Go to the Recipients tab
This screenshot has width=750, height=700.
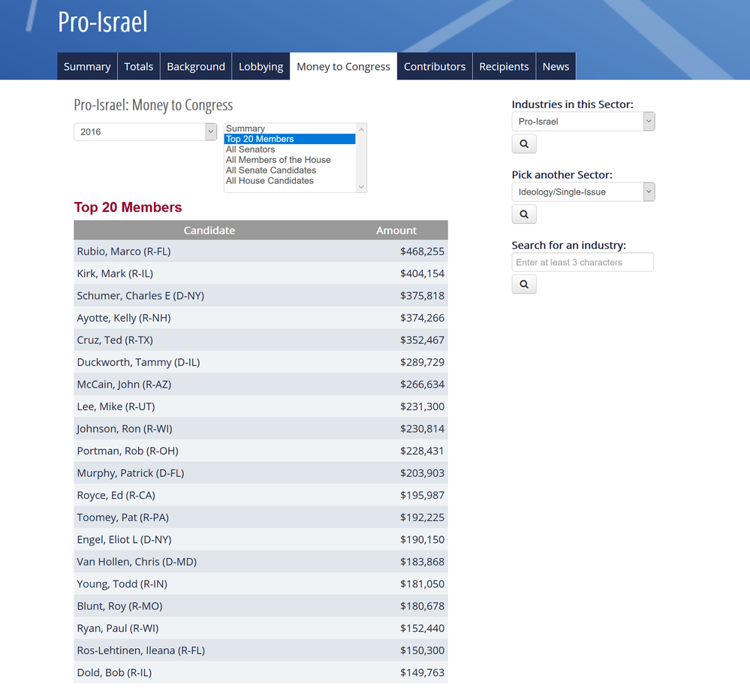tap(505, 67)
